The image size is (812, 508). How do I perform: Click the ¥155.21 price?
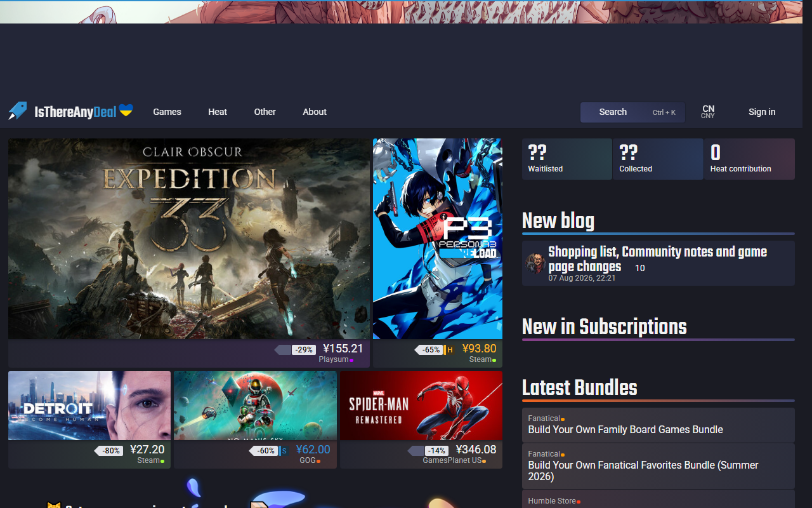(343, 349)
